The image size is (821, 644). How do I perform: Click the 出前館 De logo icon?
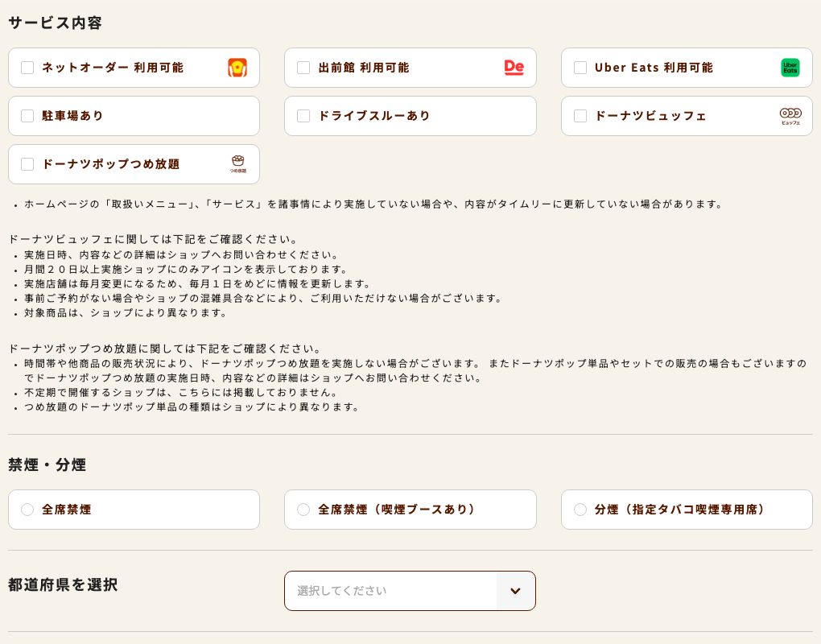coord(514,67)
